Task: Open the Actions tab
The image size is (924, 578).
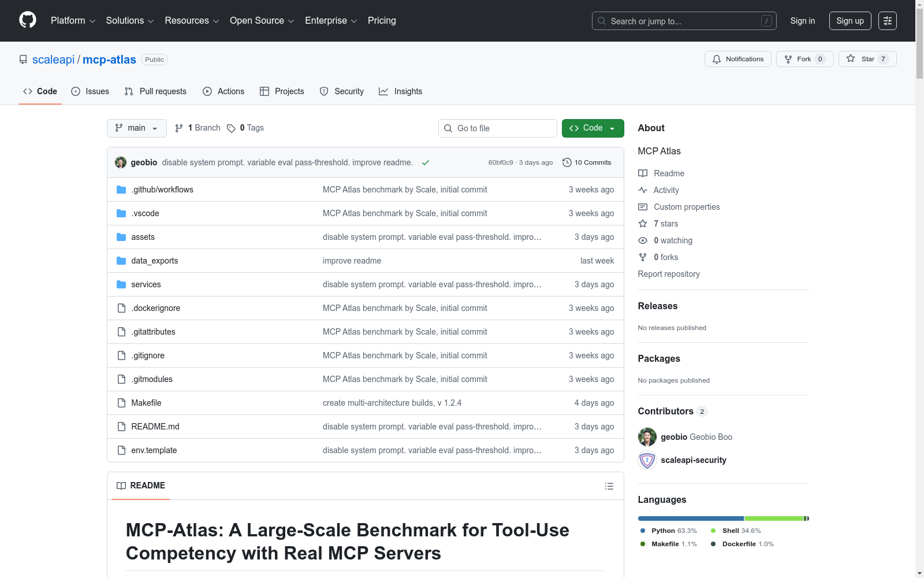Action: [223, 91]
